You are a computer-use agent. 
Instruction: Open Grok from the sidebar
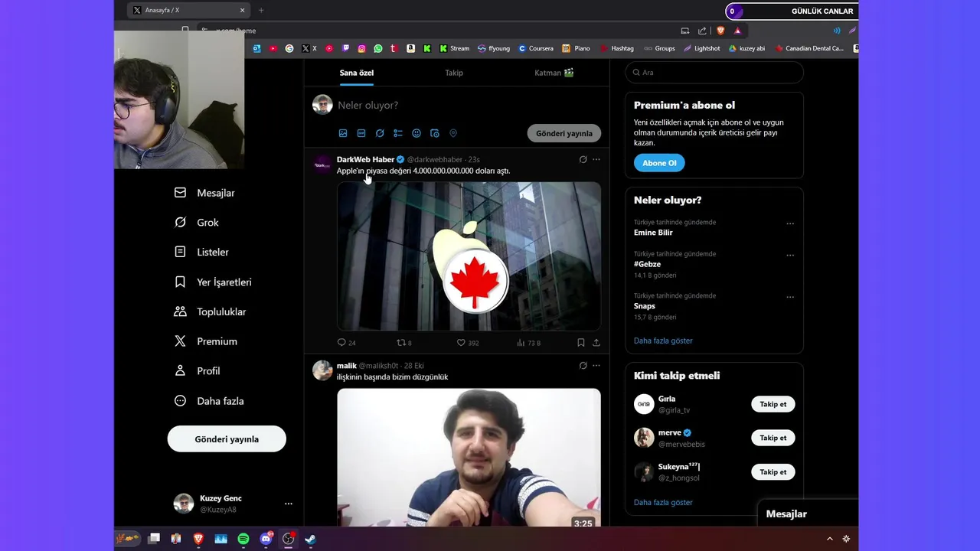click(197, 223)
